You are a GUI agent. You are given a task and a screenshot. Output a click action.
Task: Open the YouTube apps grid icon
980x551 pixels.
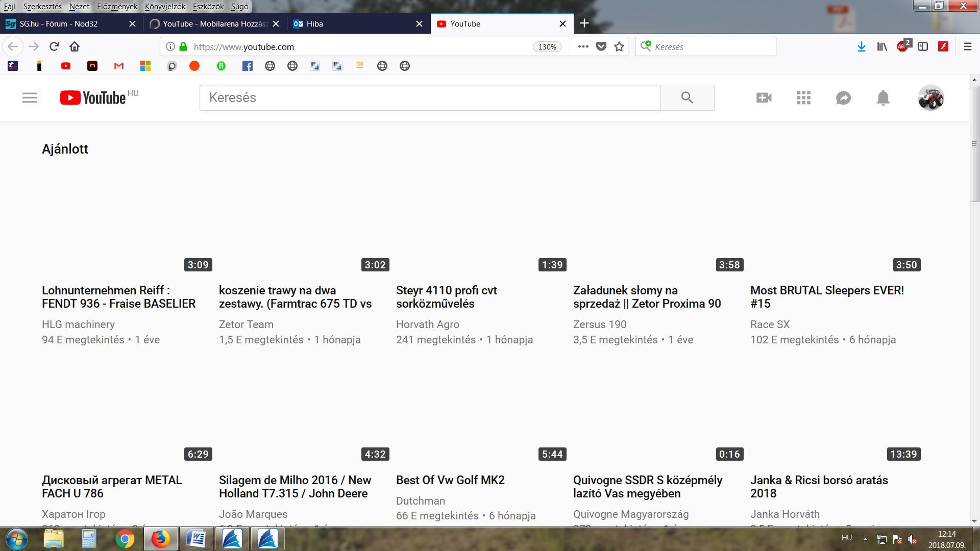click(x=803, y=97)
